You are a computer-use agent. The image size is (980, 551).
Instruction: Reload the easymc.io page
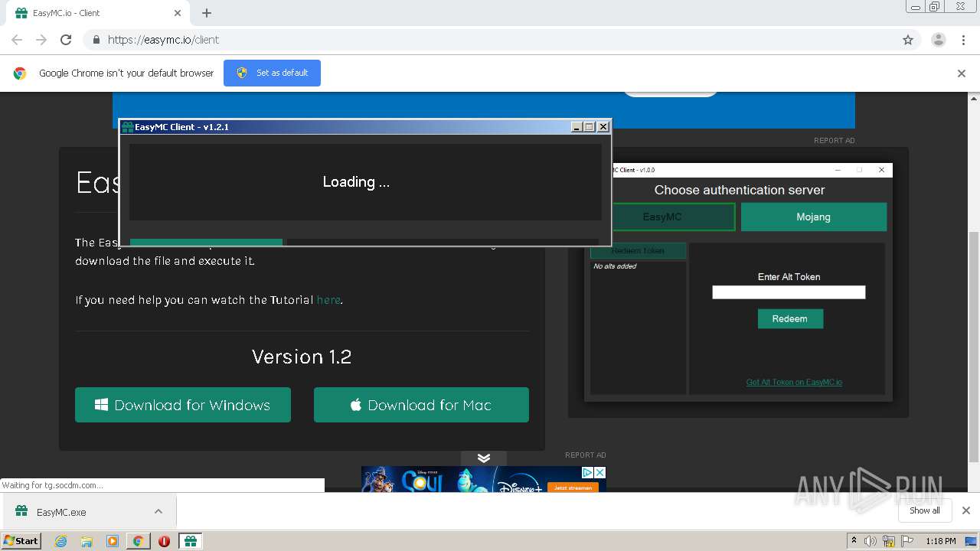(x=66, y=40)
